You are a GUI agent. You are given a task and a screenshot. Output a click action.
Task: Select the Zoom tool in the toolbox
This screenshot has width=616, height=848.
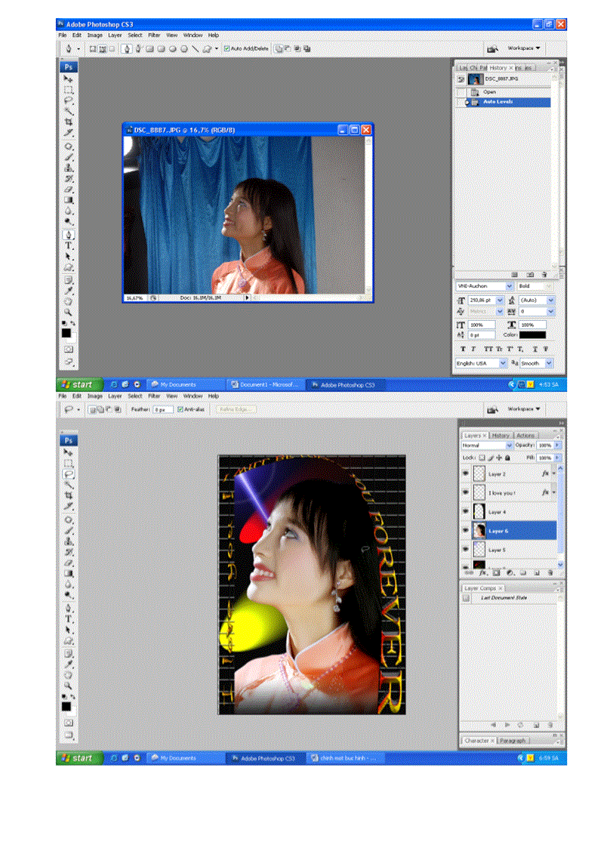68,311
